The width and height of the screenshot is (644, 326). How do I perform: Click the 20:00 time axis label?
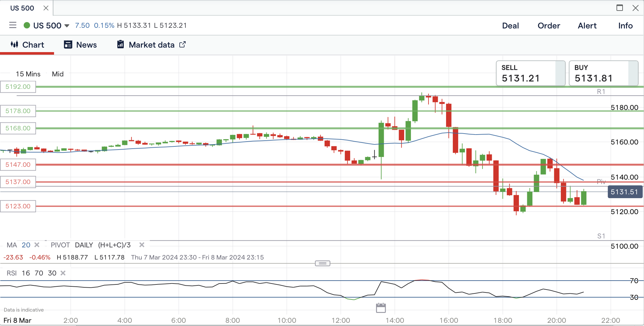(557, 320)
